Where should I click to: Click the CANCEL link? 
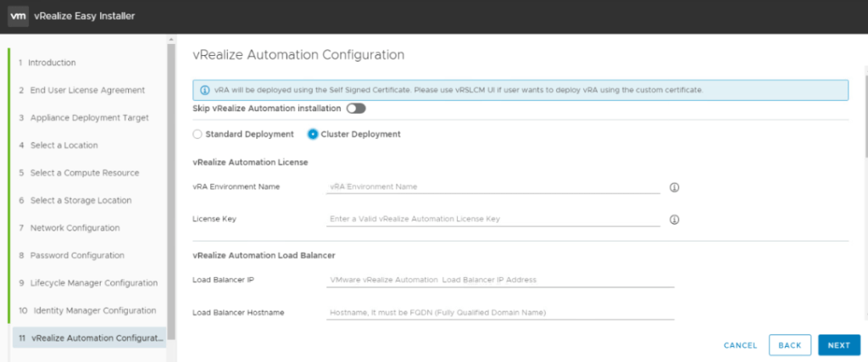click(x=740, y=345)
